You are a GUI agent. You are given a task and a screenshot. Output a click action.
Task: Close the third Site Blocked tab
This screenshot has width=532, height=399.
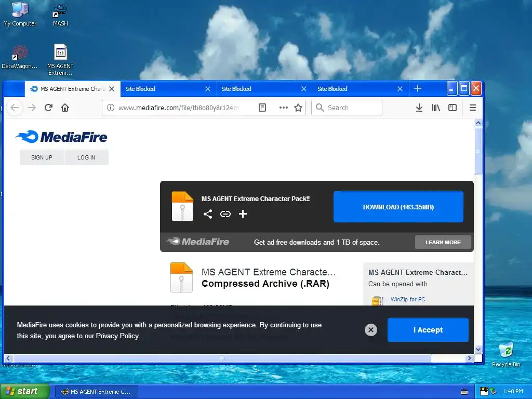click(400, 89)
